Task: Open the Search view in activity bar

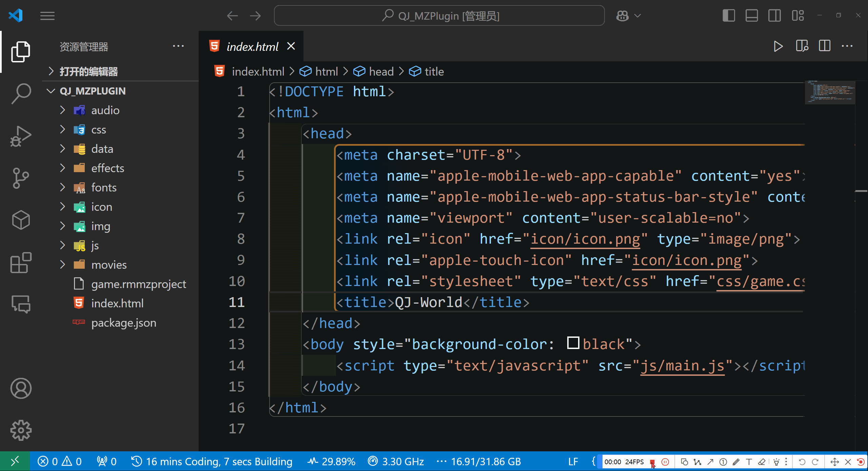Action: pyautogui.click(x=21, y=94)
